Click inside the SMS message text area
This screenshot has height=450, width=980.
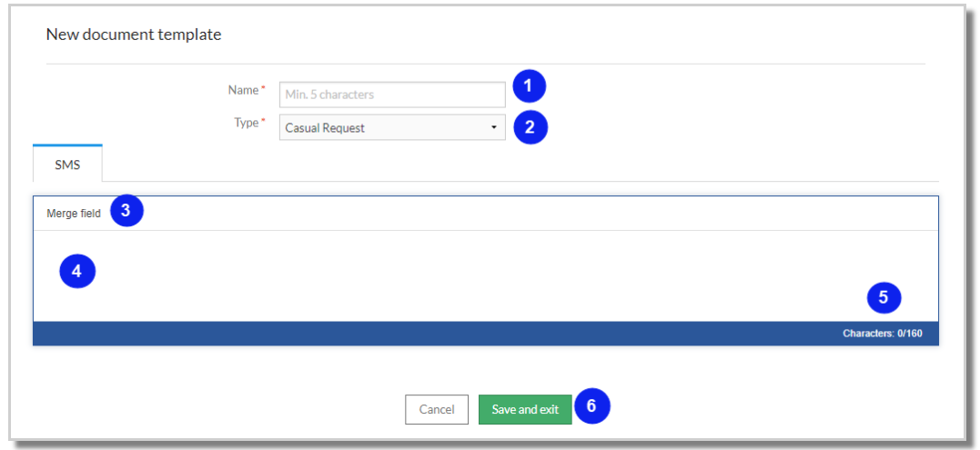tap(486, 275)
